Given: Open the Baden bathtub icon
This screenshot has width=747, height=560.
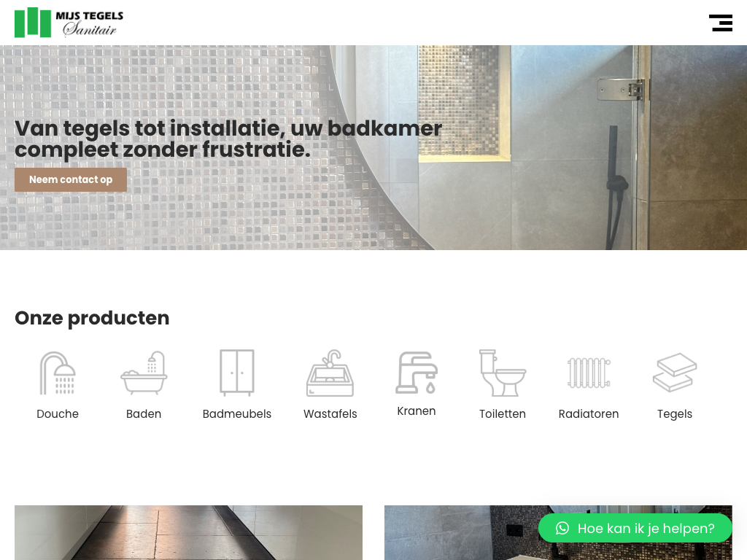Looking at the screenshot, I should 144,373.
